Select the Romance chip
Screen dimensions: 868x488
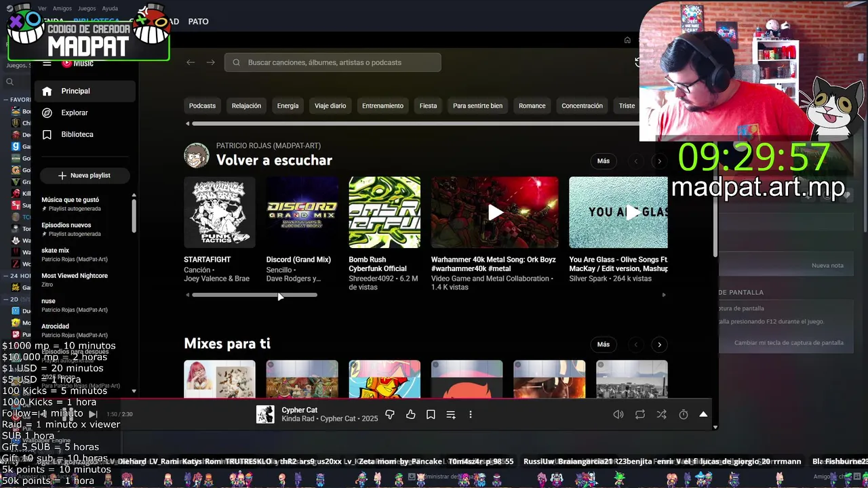coord(532,106)
